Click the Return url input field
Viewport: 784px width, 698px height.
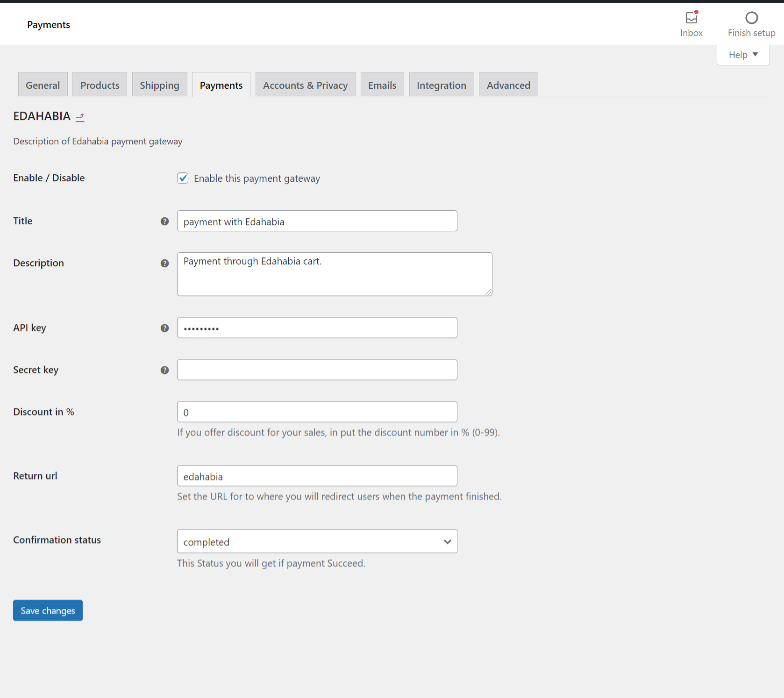pyautogui.click(x=317, y=476)
